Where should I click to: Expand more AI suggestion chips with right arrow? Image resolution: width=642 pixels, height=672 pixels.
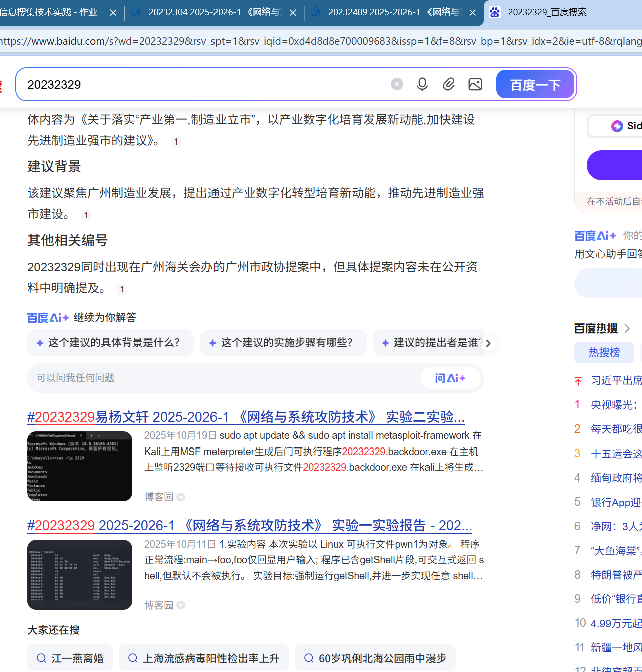pyautogui.click(x=488, y=343)
